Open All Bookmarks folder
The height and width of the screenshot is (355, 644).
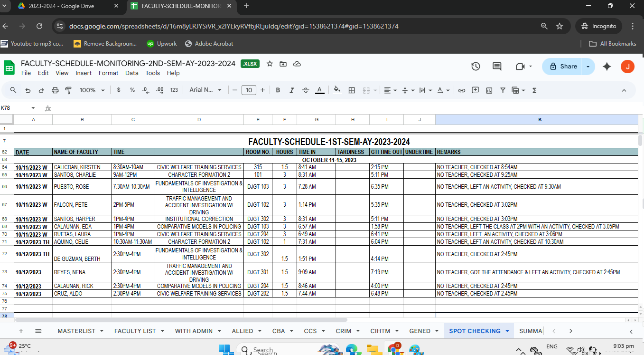click(x=613, y=44)
